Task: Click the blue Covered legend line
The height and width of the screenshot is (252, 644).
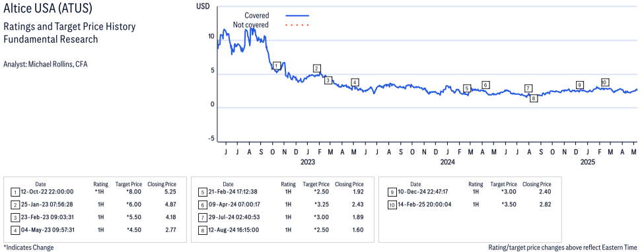Action: tap(297, 16)
